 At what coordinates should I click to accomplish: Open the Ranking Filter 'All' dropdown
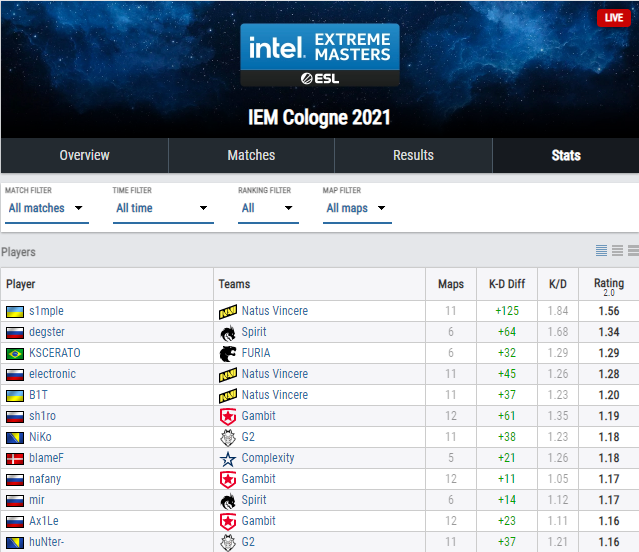tap(268, 208)
